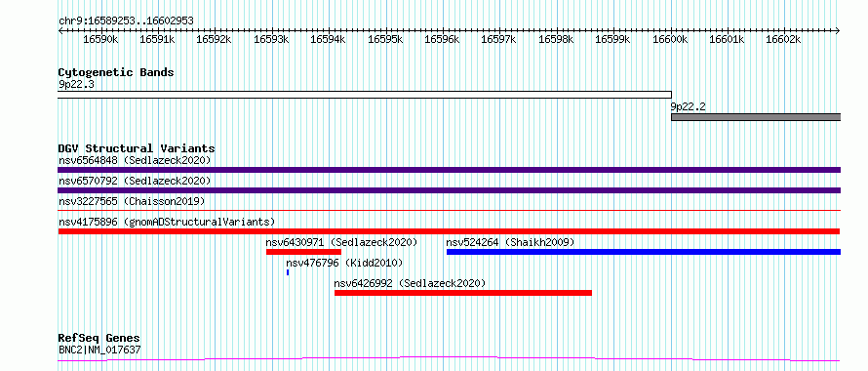Open the RefSeq Genes track title
Image resolution: width=868 pixels, height=371 pixels.
click(99, 338)
